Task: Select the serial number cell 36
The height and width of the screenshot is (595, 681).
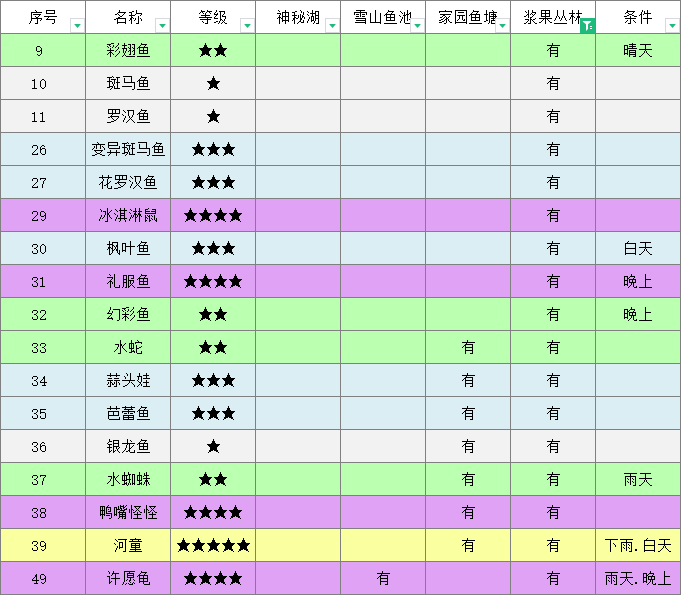Action: (x=43, y=446)
